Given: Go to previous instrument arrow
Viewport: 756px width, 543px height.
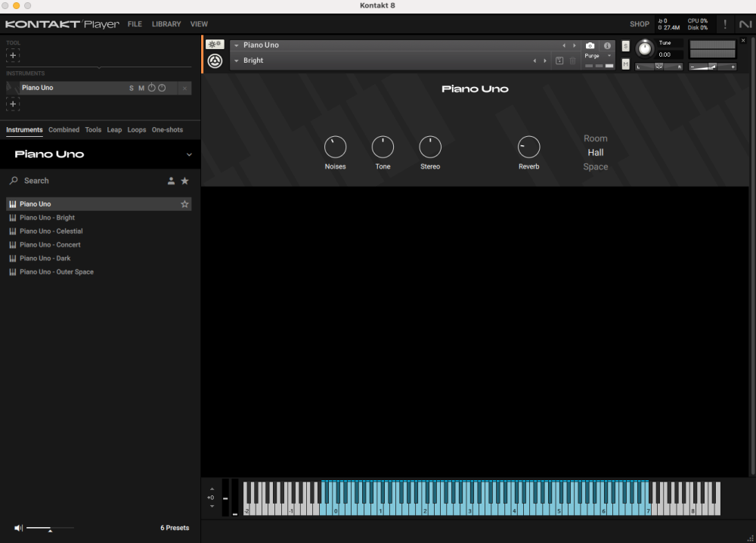Looking at the screenshot, I should 564,45.
